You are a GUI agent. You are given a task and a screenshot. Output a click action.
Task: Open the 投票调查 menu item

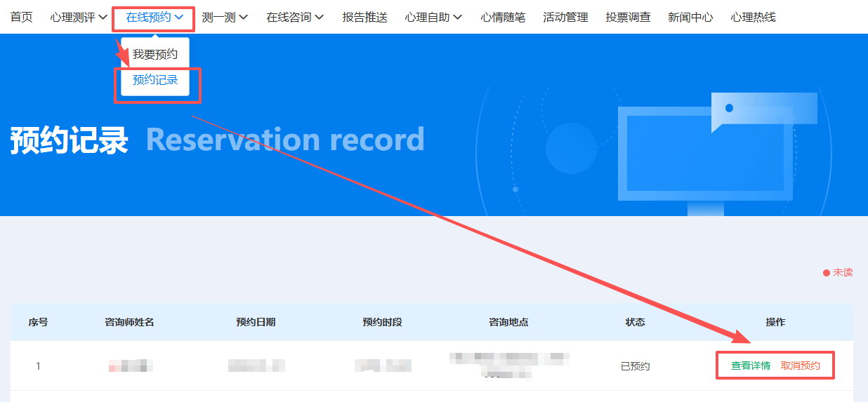[628, 17]
